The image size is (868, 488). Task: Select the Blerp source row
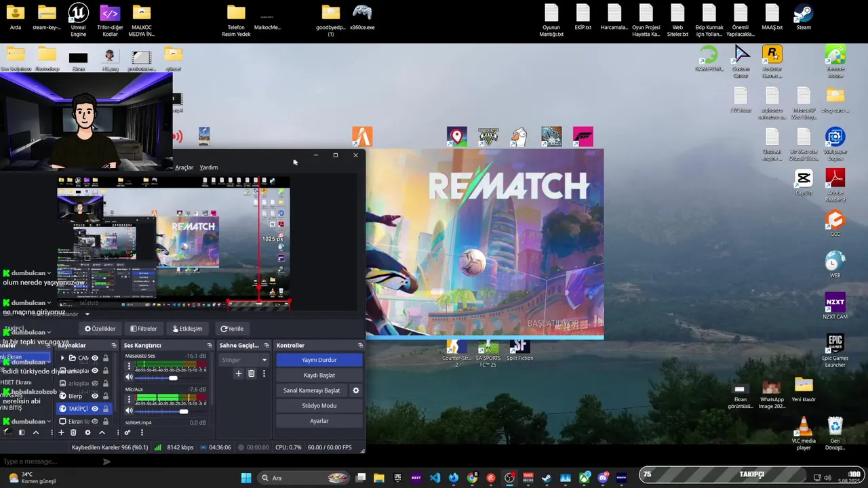point(83,396)
